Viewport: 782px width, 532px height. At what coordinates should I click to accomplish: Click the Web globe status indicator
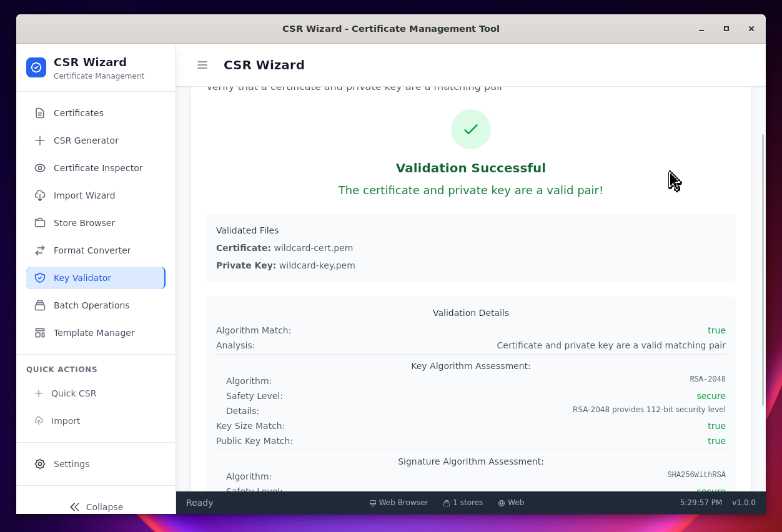click(x=511, y=503)
